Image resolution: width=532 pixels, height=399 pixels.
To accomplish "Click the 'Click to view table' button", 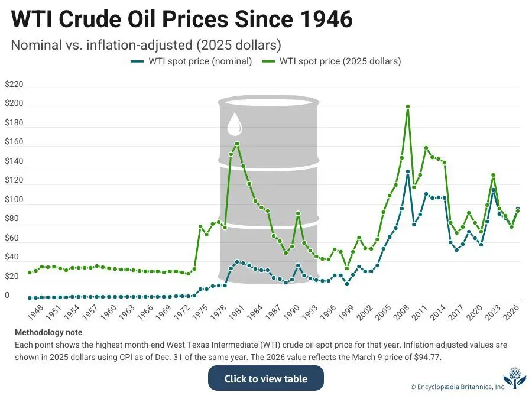I will [265, 378].
